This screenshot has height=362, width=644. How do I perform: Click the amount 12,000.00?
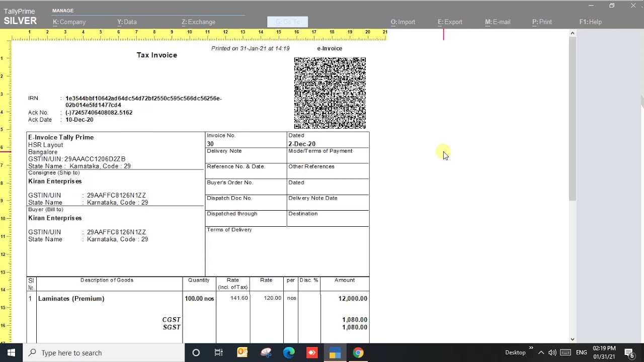[x=353, y=299]
